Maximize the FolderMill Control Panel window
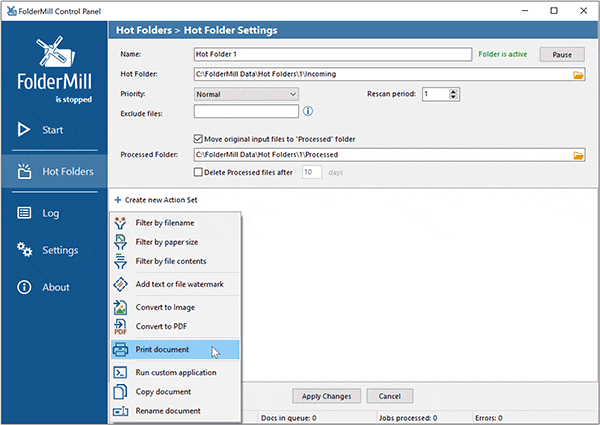Viewport: 600px width, 425px height. [x=554, y=11]
